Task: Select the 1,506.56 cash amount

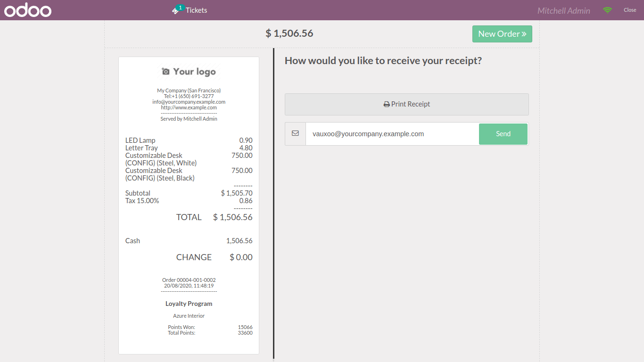Action: click(239, 241)
